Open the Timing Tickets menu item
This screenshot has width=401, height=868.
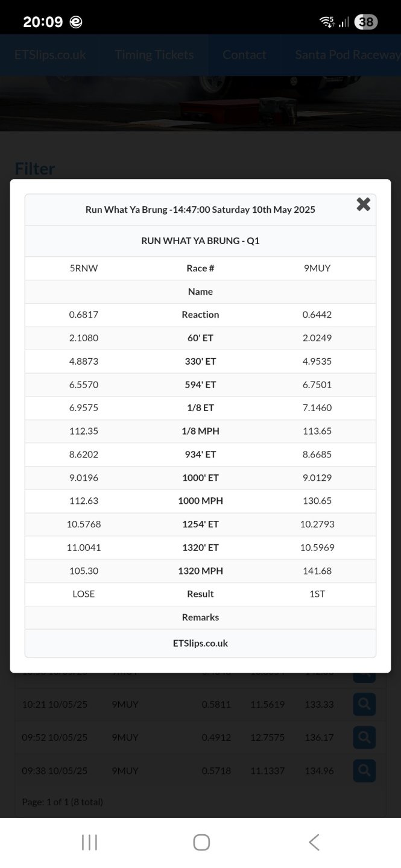tap(154, 55)
